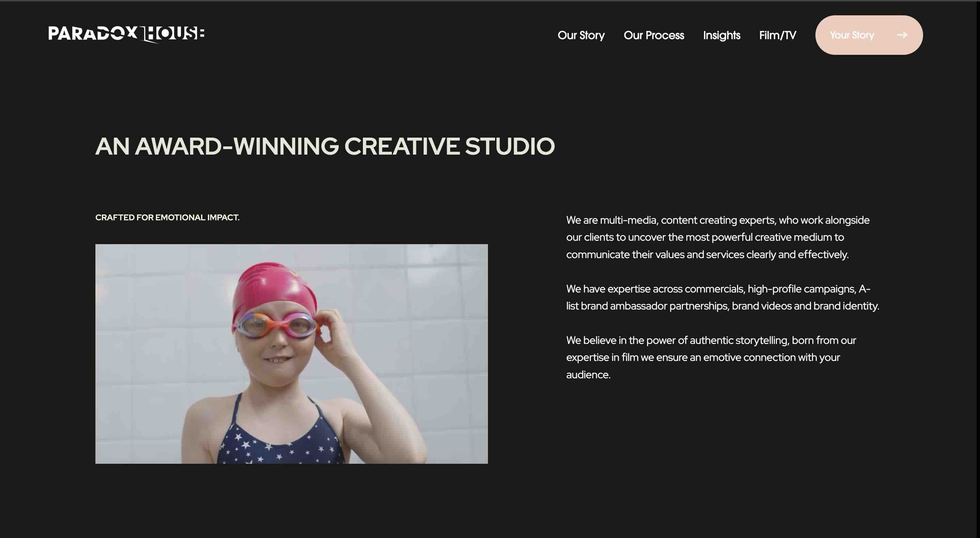
Task: Click the paragraph about expertise across commercials
Action: 722,297
